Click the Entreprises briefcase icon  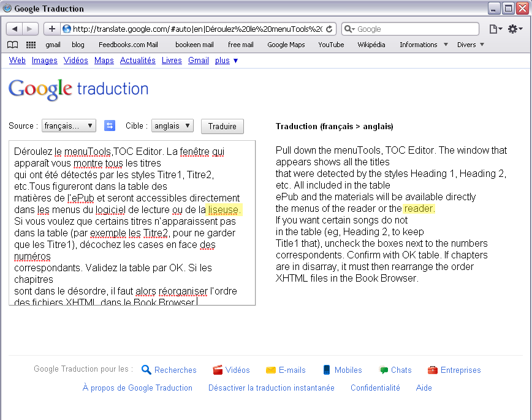[x=433, y=370]
